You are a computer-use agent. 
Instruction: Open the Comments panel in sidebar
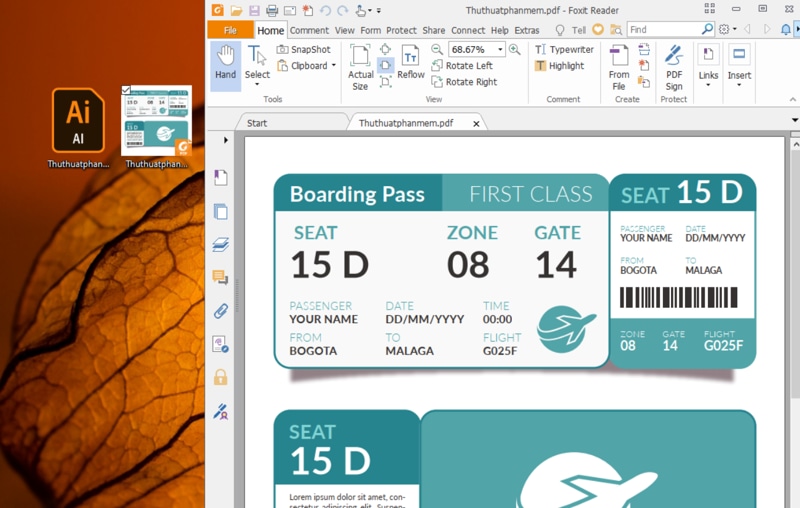(220, 278)
